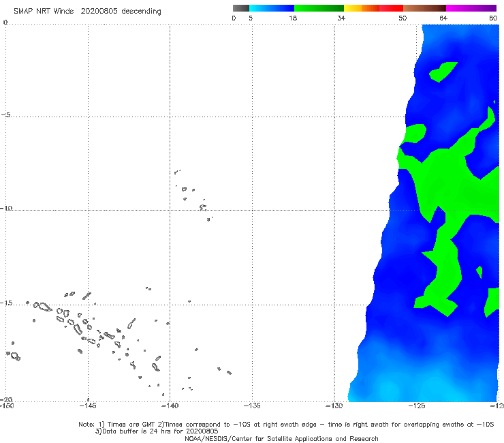This screenshot has width=504, height=443.
Task: Click the green 18-34 color bar segment
Action: coord(319,8)
